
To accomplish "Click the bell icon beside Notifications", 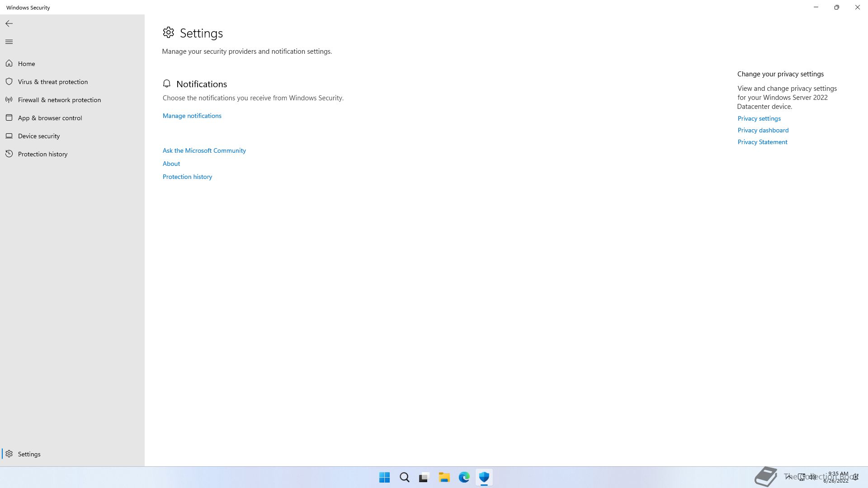I will point(167,84).
